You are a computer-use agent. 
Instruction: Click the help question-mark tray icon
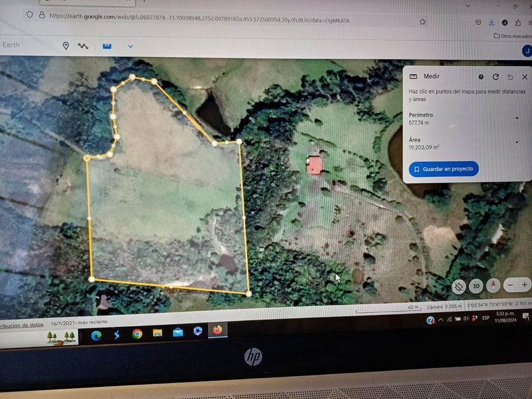pyautogui.click(x=430, y=320)
